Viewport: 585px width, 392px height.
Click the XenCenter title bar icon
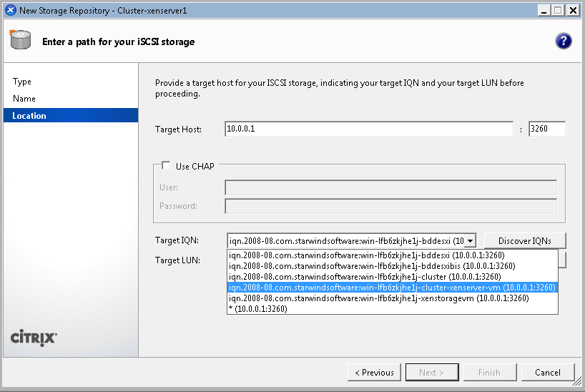10,10
